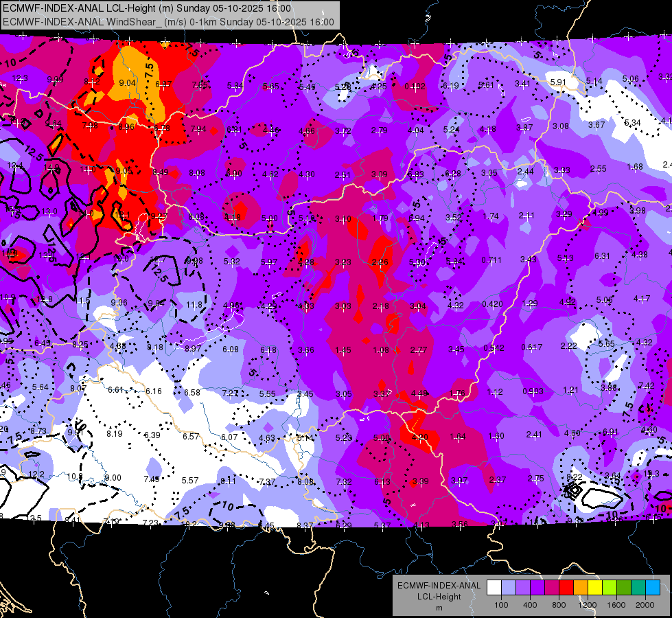Image resolution: width=672 pixels, height=618 pixels.
Task: Click the legend label 1600
Action: [616, 605]
